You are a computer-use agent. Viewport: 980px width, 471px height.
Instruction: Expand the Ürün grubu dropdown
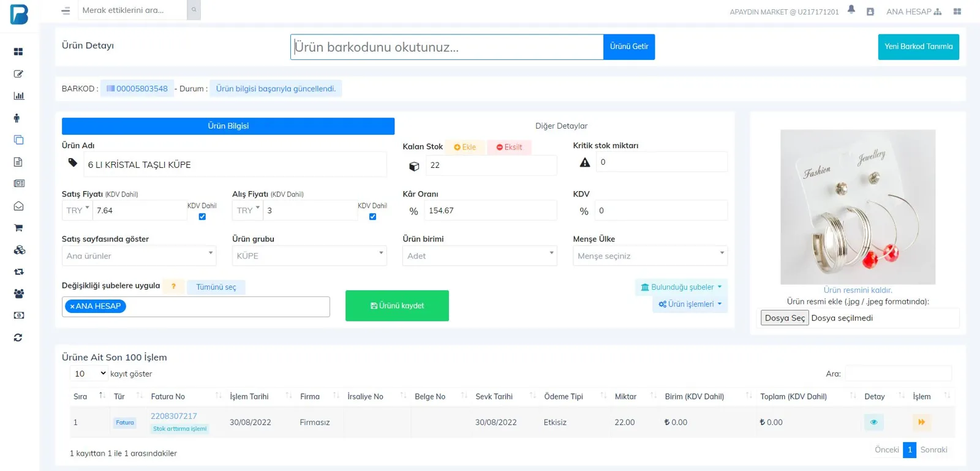point(309,256)
